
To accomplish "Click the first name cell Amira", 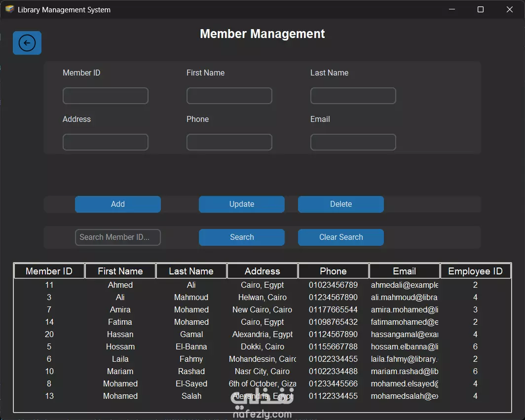I will coord(120,310).
